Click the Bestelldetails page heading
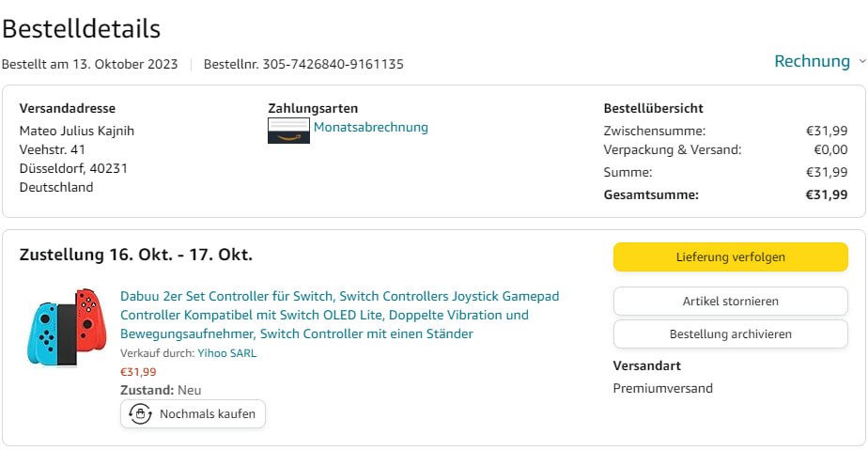 click(81, 29)
